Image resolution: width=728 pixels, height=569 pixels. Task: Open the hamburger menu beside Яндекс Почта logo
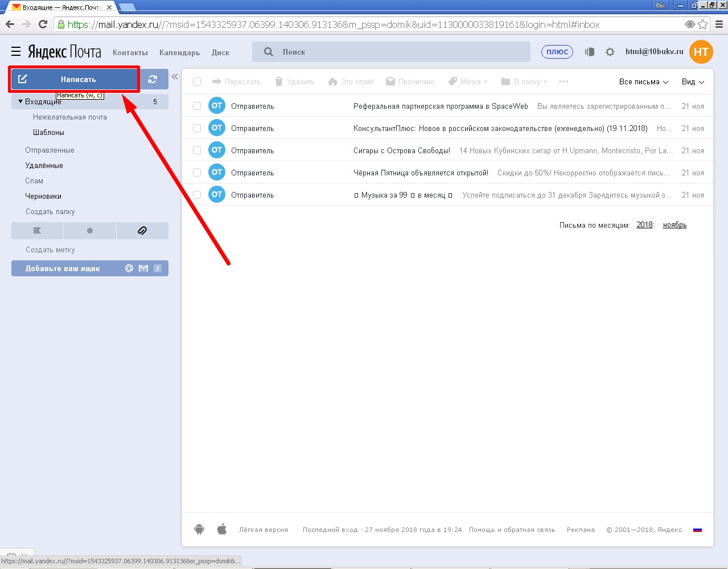click(x=16, y=52)
